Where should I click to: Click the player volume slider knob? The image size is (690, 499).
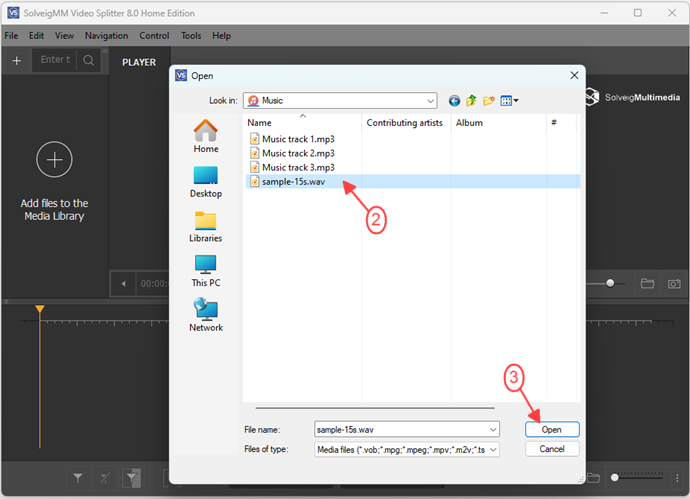pyautogui.click(x=610, y=283)
